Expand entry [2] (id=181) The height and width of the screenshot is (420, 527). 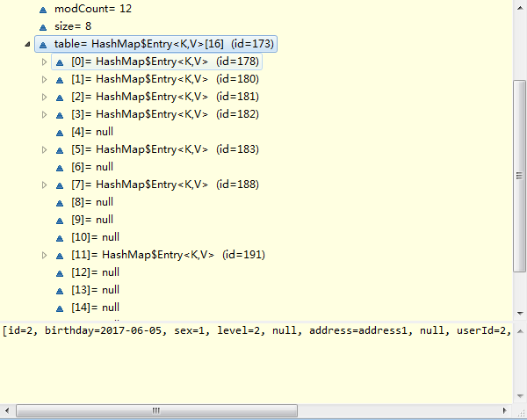44,97
